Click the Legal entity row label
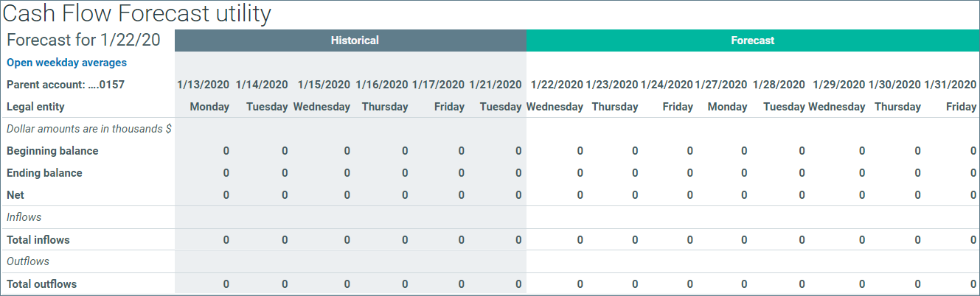The image size is (980, 296). coord(35,107)
